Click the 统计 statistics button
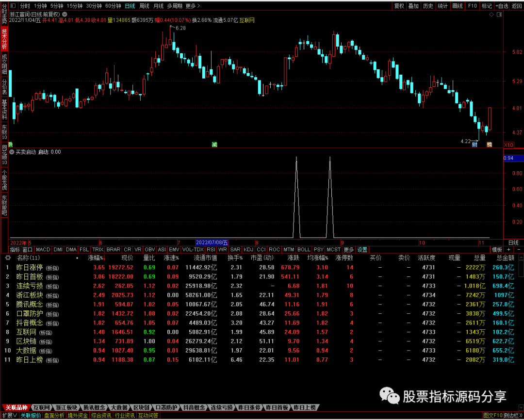Screen dimensions: 524x420 pyautogui.click(x=442, y=6)
